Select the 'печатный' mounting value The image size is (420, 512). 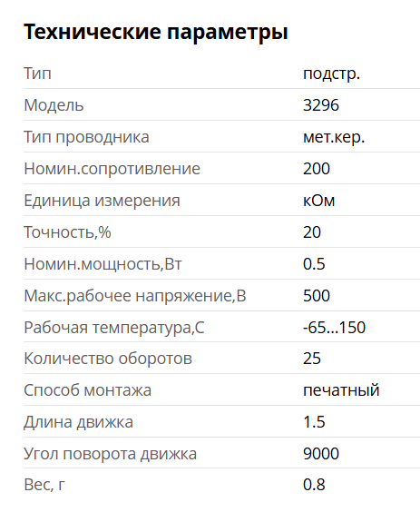[341, 390]
